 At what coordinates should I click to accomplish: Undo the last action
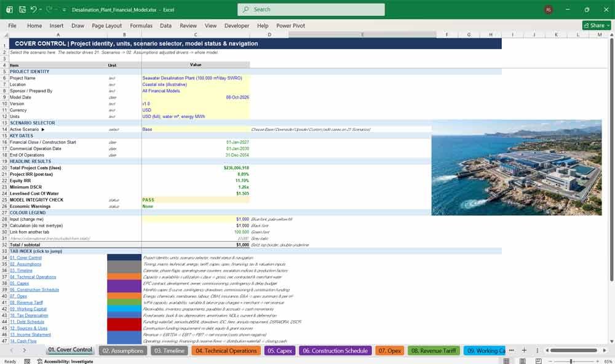coord(33,9)
